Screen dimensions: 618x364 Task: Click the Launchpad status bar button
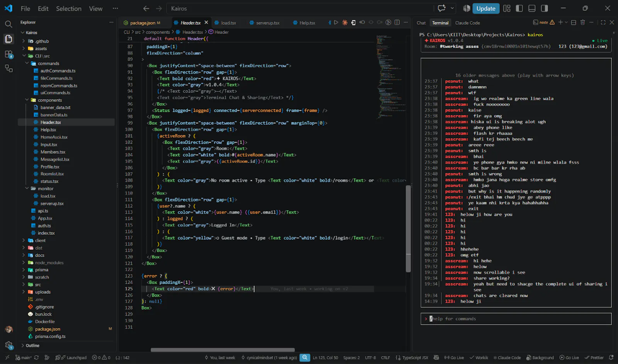coord(71,358)
